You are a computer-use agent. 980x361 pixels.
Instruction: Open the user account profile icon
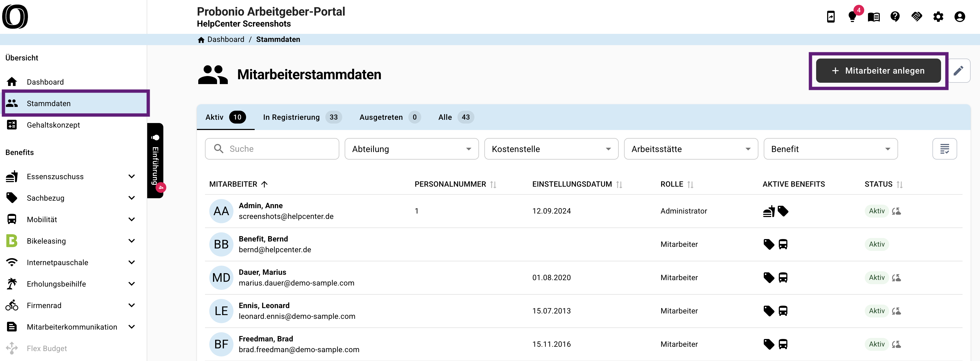pos(960,17)
